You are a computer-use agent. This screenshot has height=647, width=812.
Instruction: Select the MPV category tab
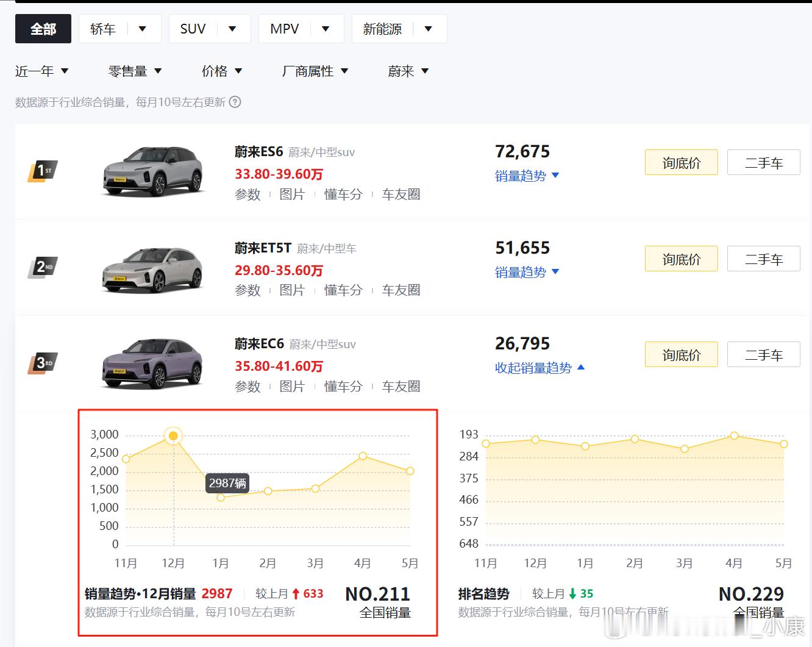point(284,29)
